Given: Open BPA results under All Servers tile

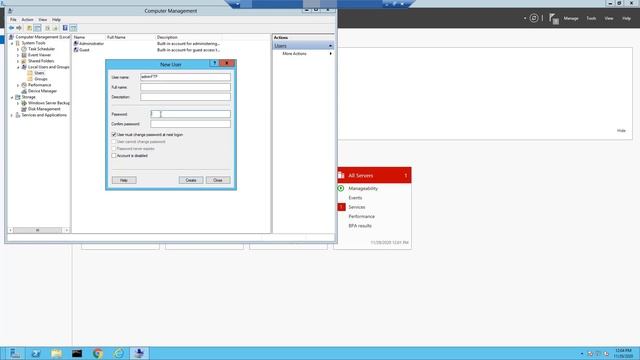Looking at the screenshot, I should [x=360, y=226].
